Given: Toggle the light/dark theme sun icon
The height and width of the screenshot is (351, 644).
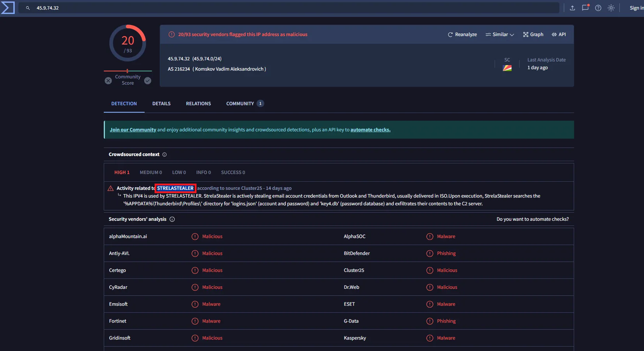Looking at the screenshot, I should (x=611, y=8).
